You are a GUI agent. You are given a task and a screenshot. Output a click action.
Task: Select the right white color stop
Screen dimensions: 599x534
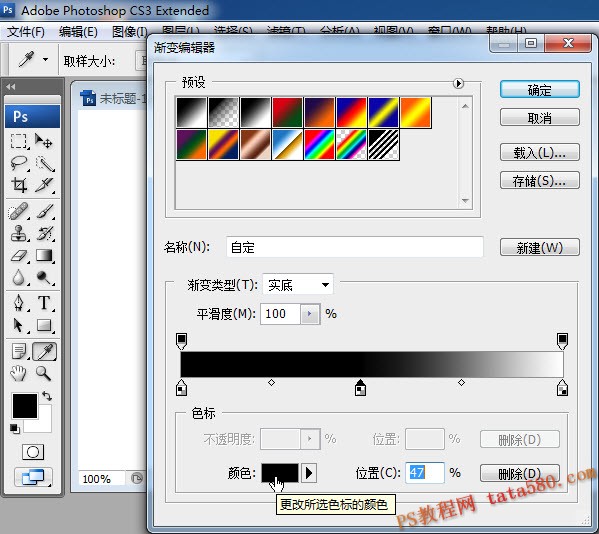click(562, 388)
